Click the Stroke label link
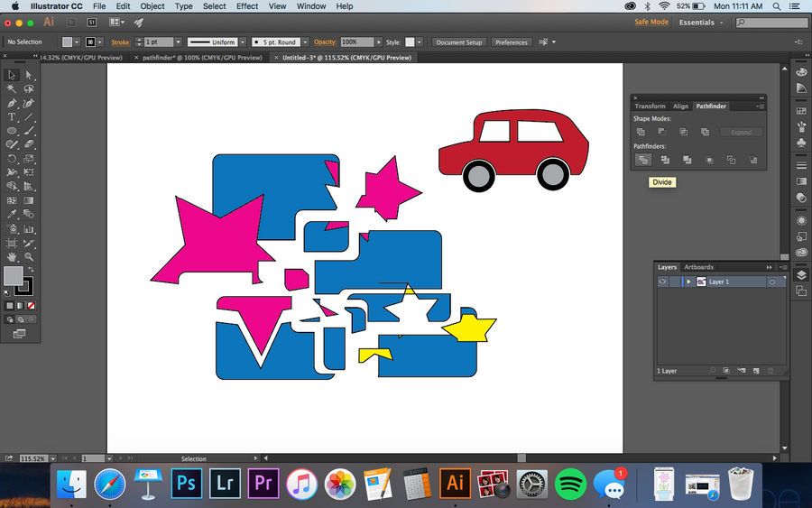 (121, 42)
